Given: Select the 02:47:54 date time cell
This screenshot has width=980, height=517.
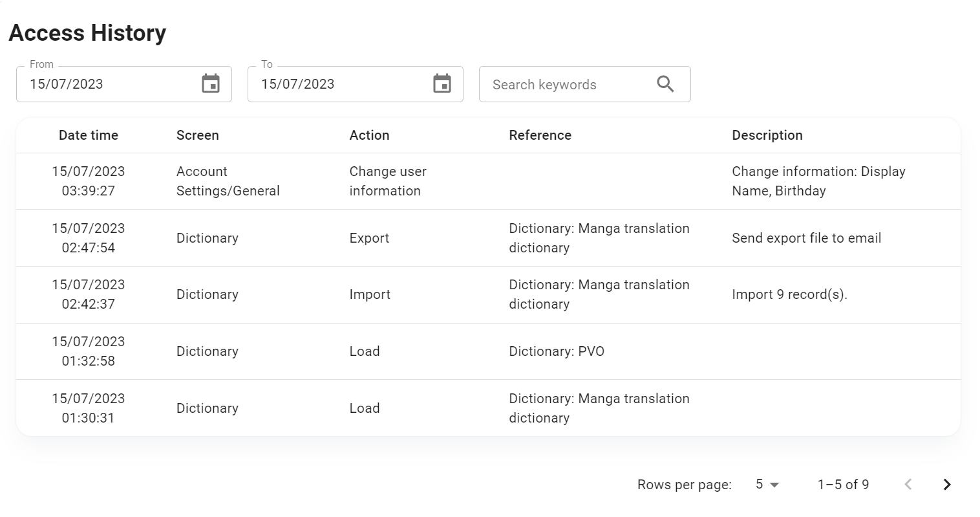Looking at the screenshot, I should [x=89, y=238].
